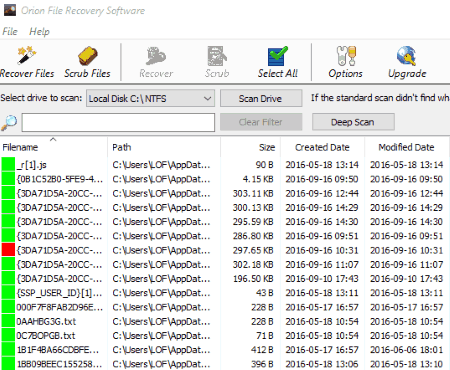Open the Options settings

tap(345, 63)
